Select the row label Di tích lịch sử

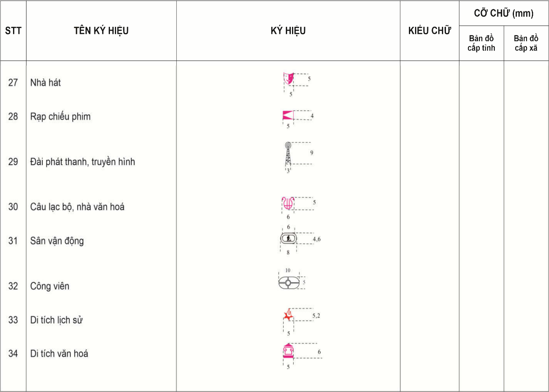(56, 320)
